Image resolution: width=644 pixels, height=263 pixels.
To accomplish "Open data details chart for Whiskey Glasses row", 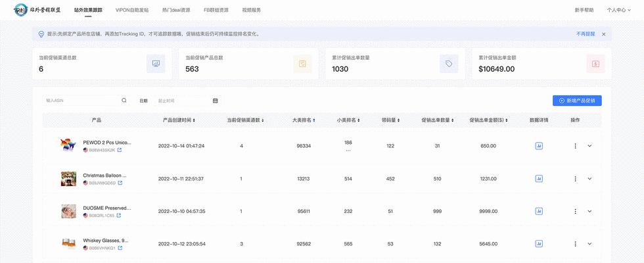I will coord(539,244).
